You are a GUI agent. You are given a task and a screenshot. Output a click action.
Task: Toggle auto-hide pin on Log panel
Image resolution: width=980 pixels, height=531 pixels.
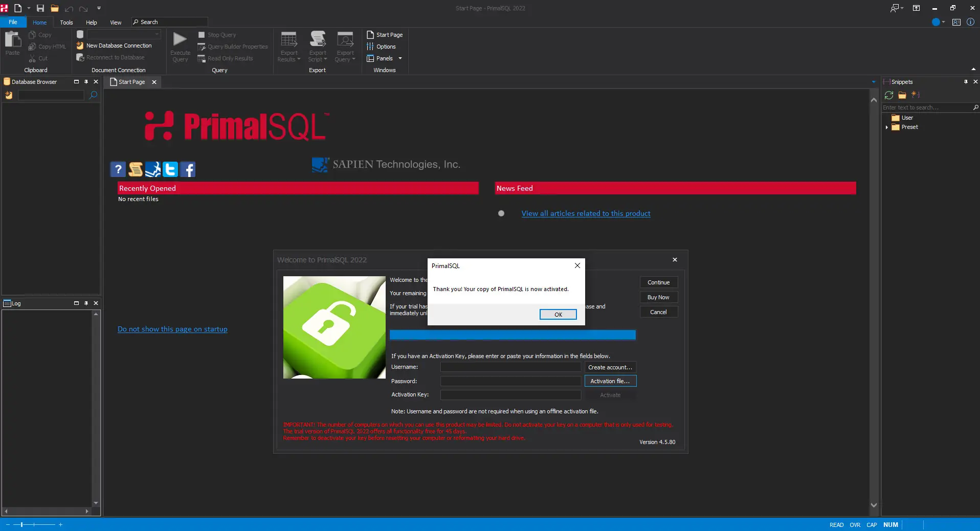coord(86,303)
